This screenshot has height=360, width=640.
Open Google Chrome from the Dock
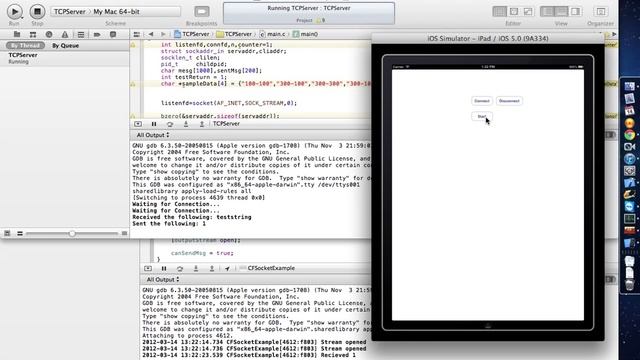(x=629, y=135)
